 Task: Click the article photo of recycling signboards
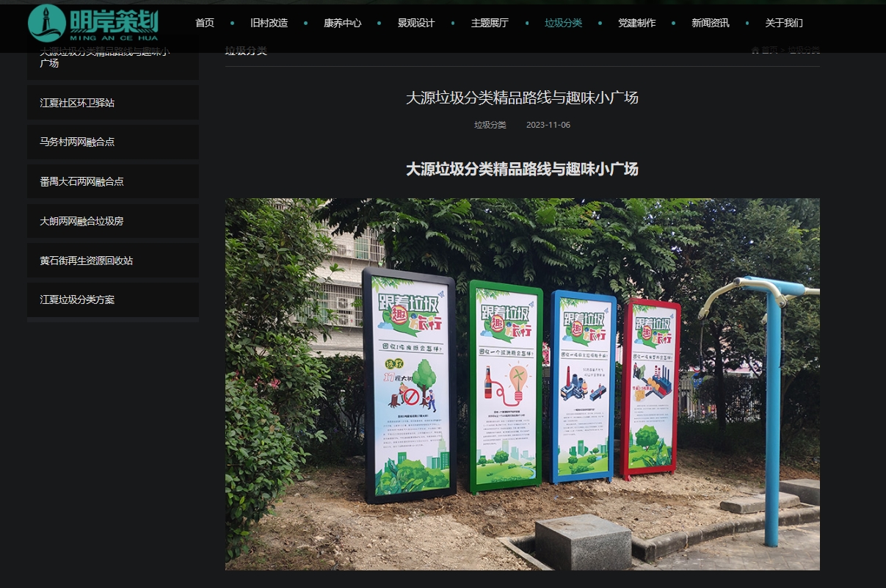[x=522, y=384]
